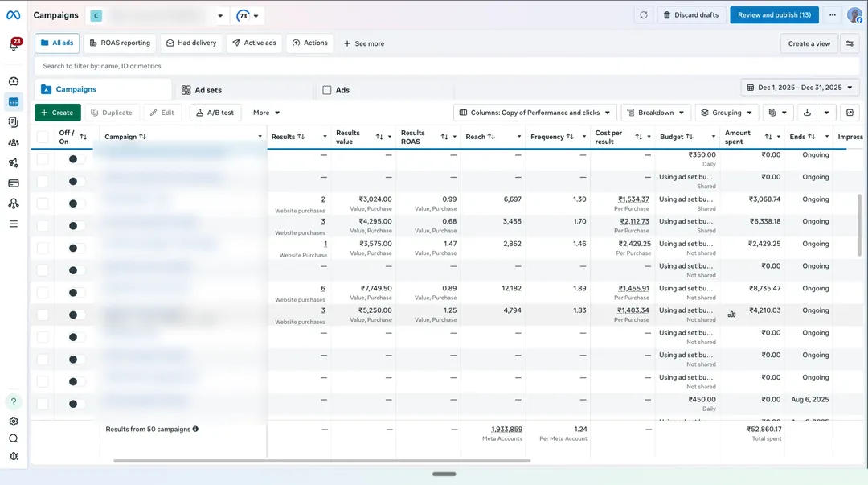Open Advertising settings megaphone icon in sidebar
Screen dimensions: 868x485
(14, 163)
